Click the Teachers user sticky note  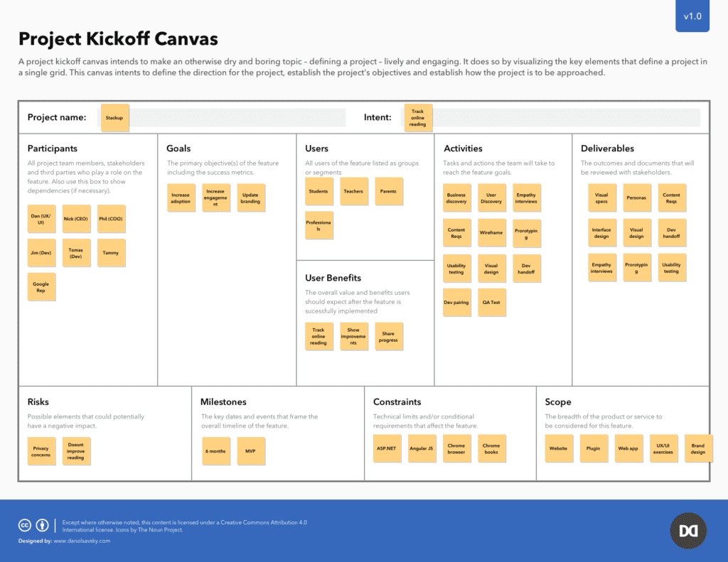[x=353, y=192]
